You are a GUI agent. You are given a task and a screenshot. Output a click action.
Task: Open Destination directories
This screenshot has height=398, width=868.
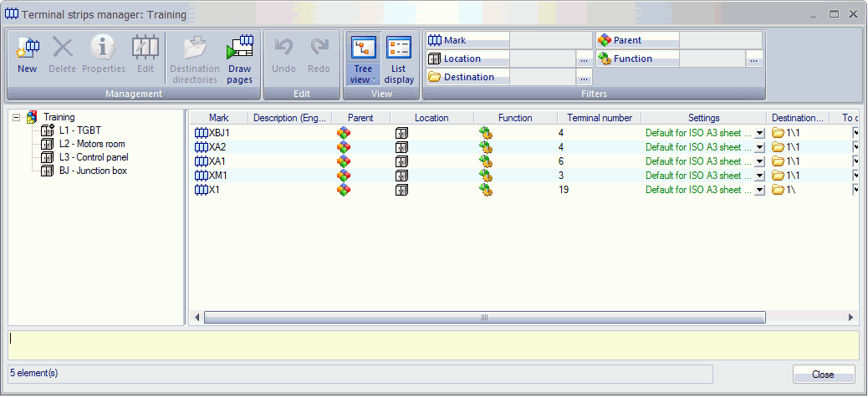194,59
